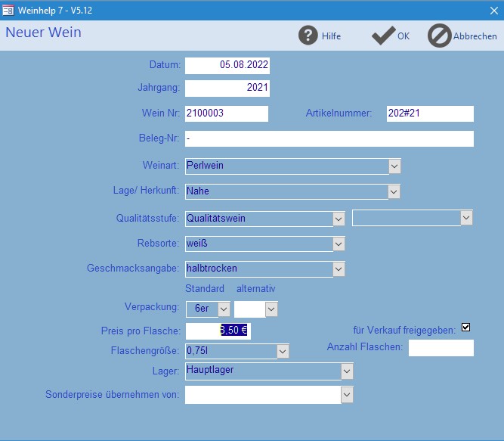This screenshot has height=441, width=504.
Task: Open the Sonderpreise übernehmen von dropdown
Action: [347, 395]
